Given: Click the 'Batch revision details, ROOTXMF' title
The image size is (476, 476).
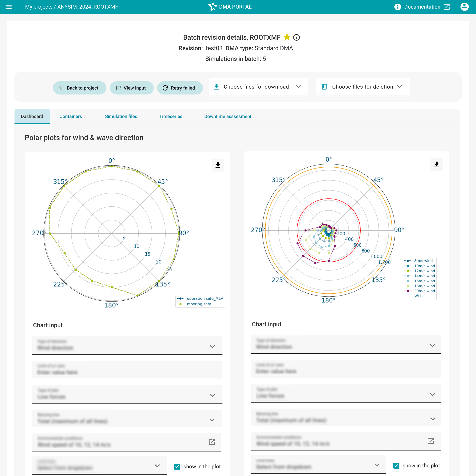Looking at the screenshot, I should tap(232, 38).
